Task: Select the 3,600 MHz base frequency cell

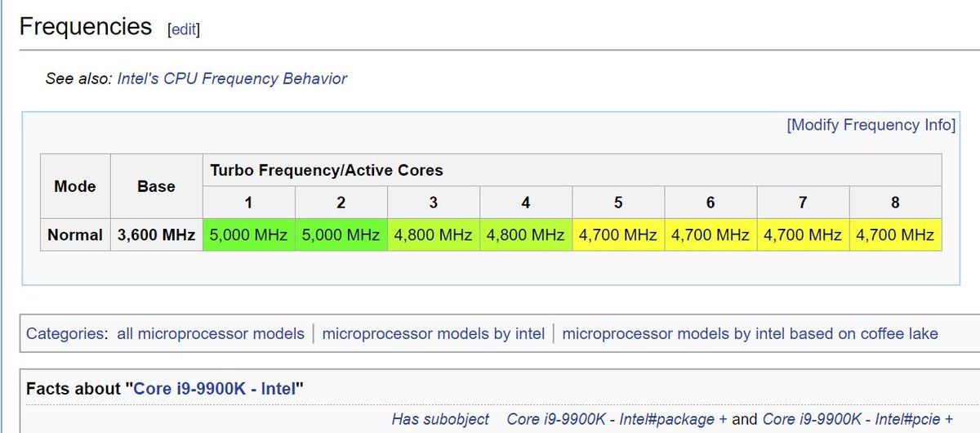Action: tap(156, 235)
